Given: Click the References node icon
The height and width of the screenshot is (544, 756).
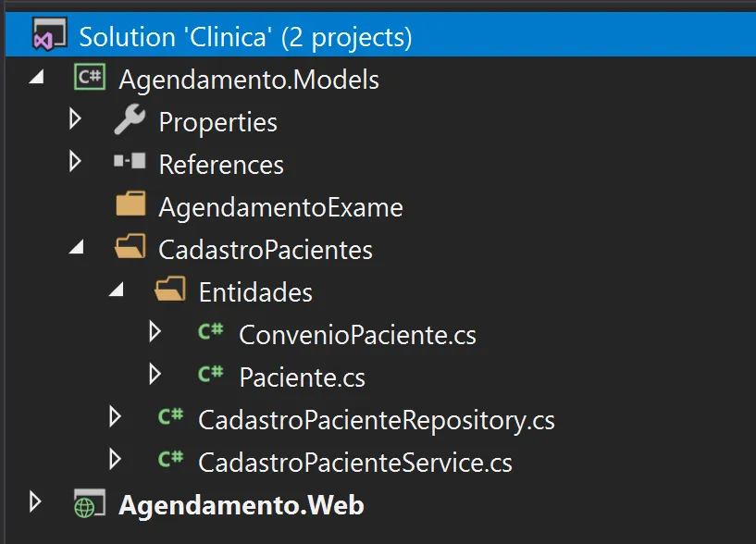Looking at the screenshot, I should click(x=130, y=162).
